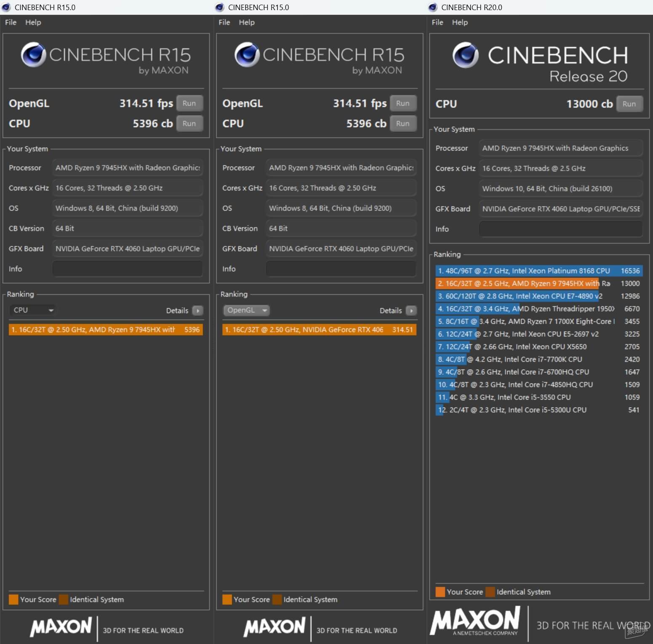Click the Cores x GHz field in the left R15 window
The width and height of the screenshot is (653, 644).
point(127,188)
